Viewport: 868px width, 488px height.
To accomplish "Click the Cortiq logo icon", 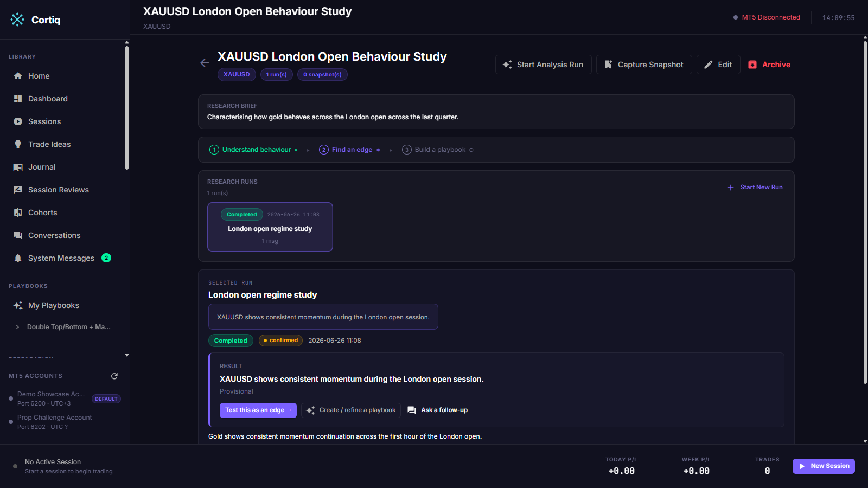I will [17, 20].
